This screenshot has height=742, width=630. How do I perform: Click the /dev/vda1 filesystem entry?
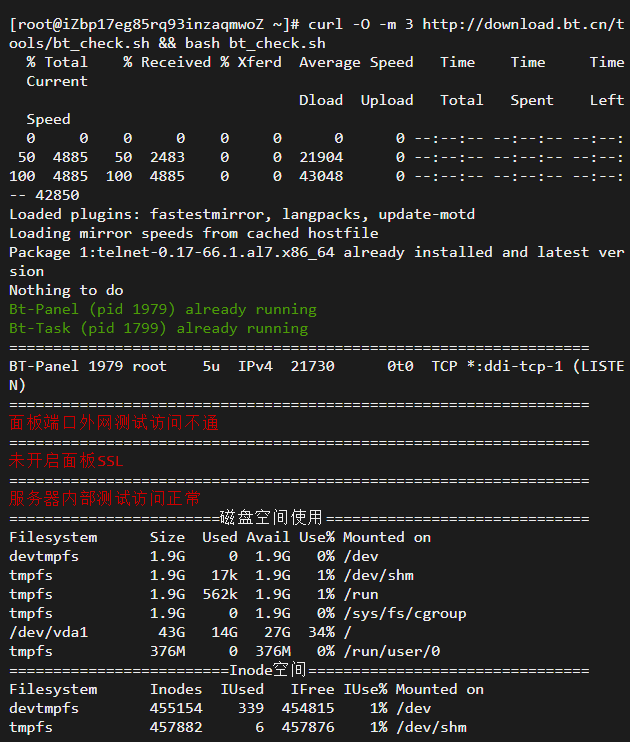[x=48, y=632]
